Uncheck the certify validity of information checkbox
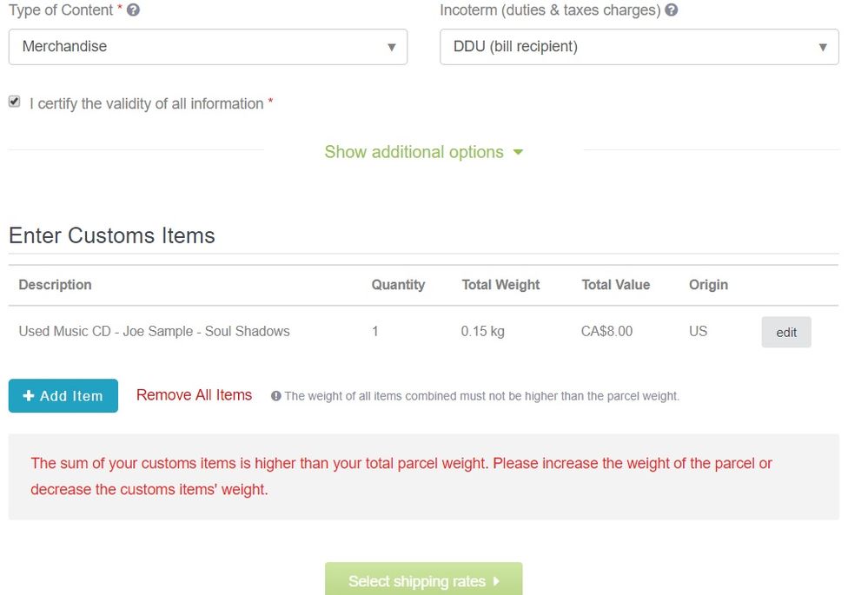The image size is (868, 595). tap(14, 101)
